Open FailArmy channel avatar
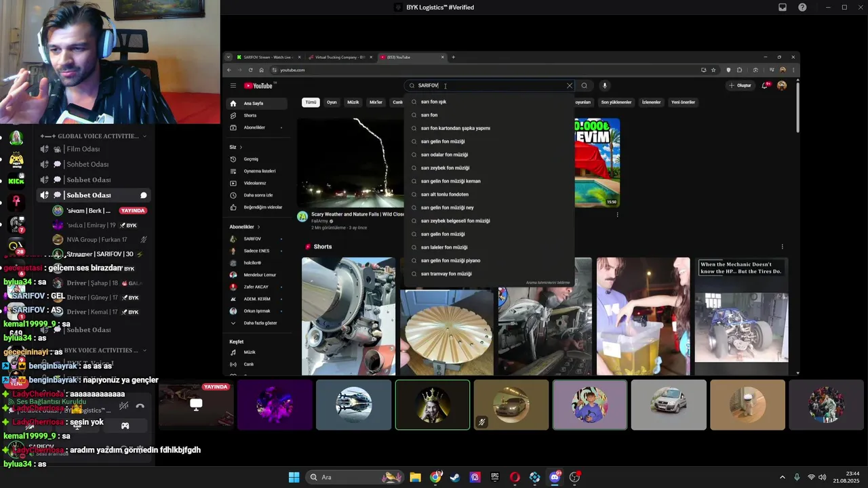868x488 pixels. pos(302,217)
